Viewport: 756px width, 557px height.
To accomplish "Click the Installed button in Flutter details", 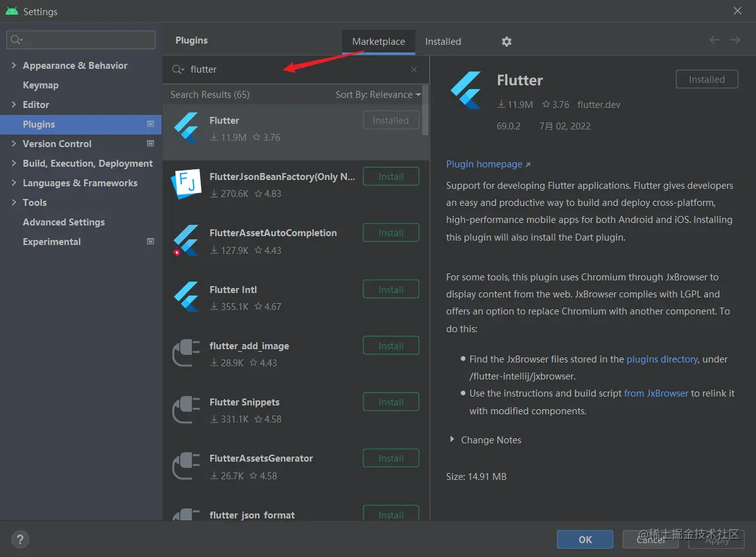I will (x=707, y=79).
